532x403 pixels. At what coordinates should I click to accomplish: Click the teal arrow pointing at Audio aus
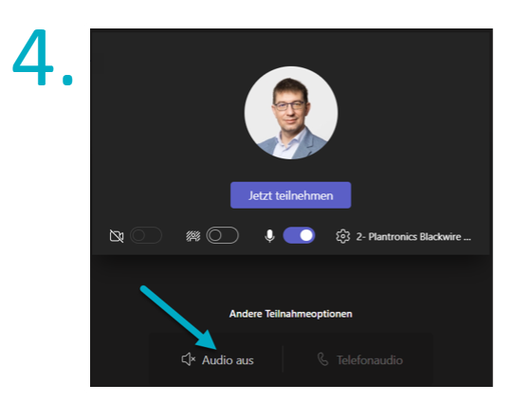click(179, 318)
